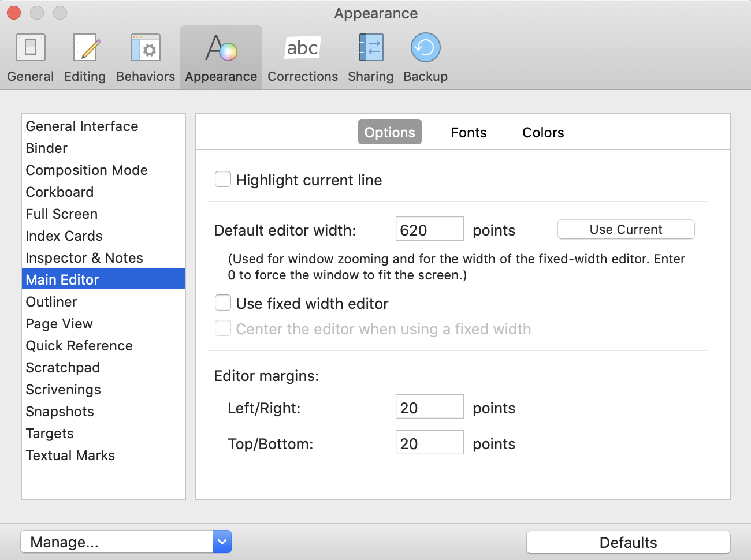Switch to the Options tab
Image resolution: width=751 pixels, height=560 pixels.
point(390,132)
